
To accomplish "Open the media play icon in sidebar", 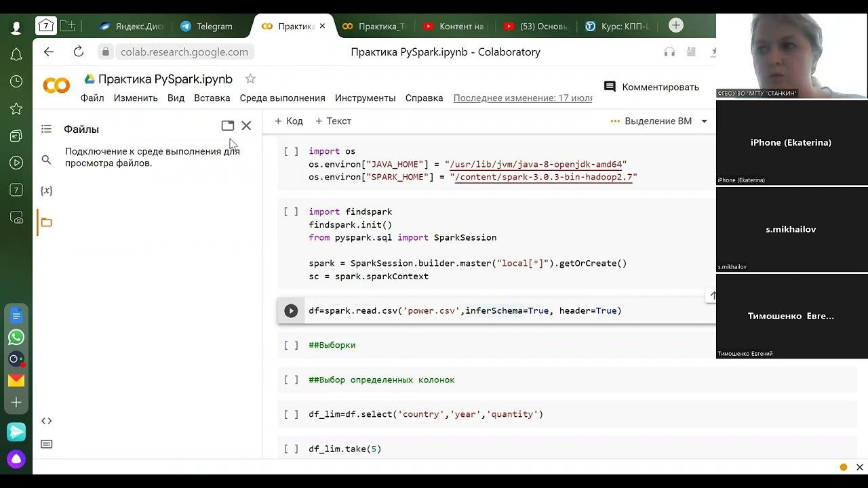I will click(x=16, y=163).
